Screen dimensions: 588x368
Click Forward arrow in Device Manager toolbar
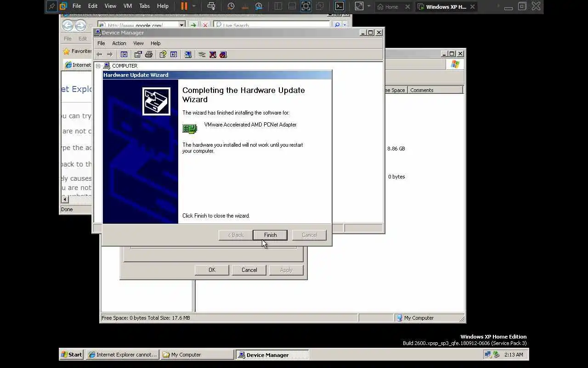110,54
